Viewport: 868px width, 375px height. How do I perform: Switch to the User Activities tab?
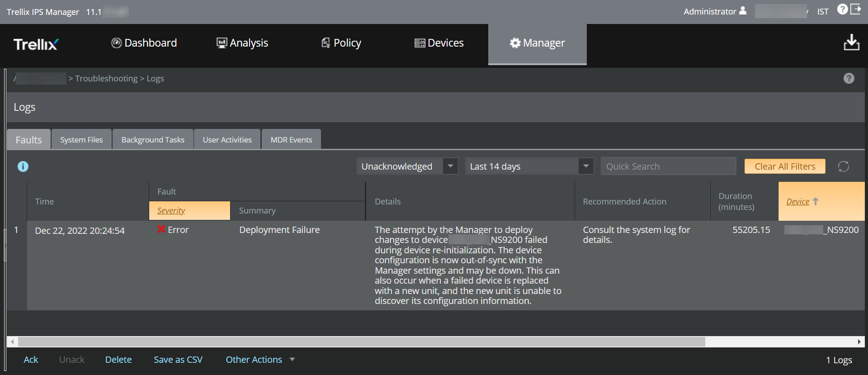(227, 139)
